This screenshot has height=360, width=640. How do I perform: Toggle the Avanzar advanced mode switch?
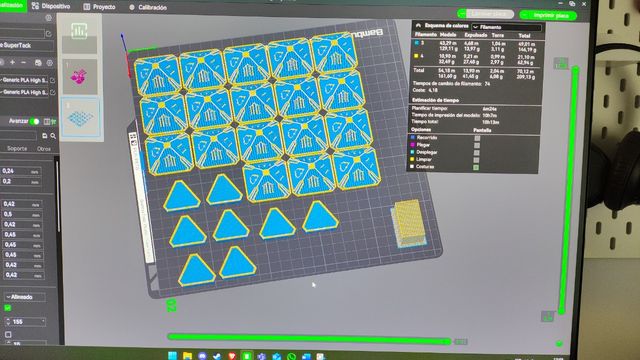(35, 121)
